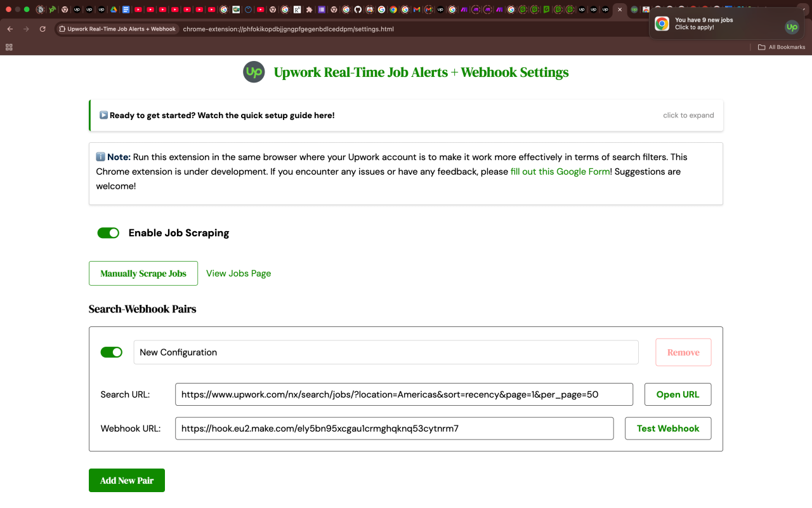812x508 pixels.
Task: Click the page title 'Upwork Real-Time Job Alerts + Webhook Settings'
Action: (x=421, y=72)
